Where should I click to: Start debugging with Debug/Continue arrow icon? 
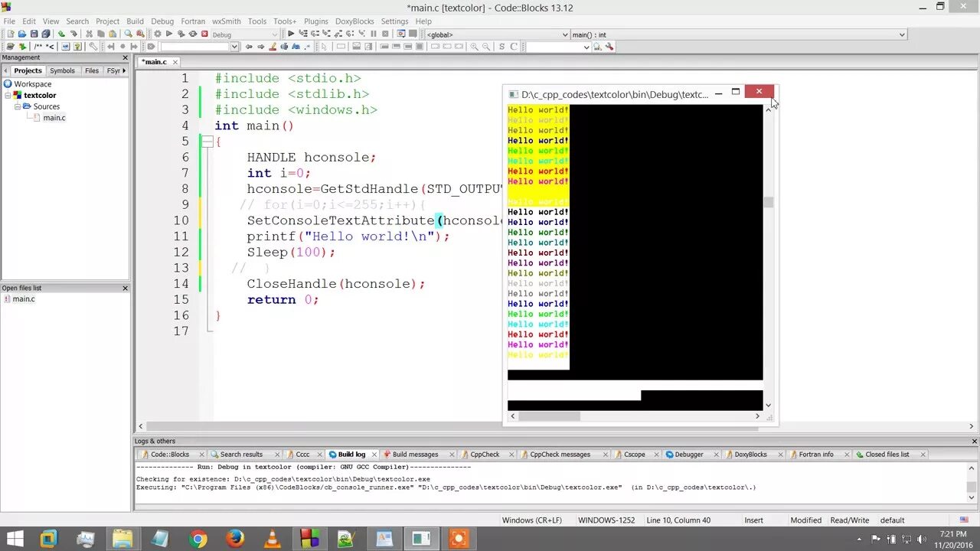[x=291, y=34]
